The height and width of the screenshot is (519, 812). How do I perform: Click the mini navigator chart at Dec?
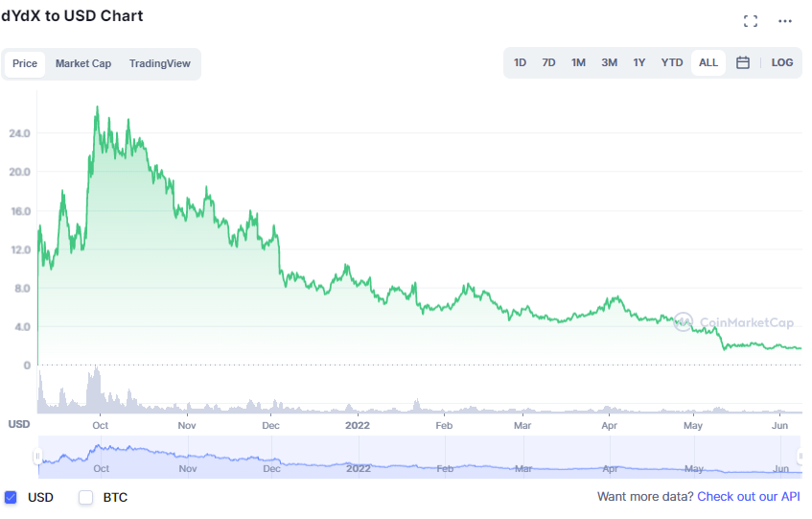(271, 468)
